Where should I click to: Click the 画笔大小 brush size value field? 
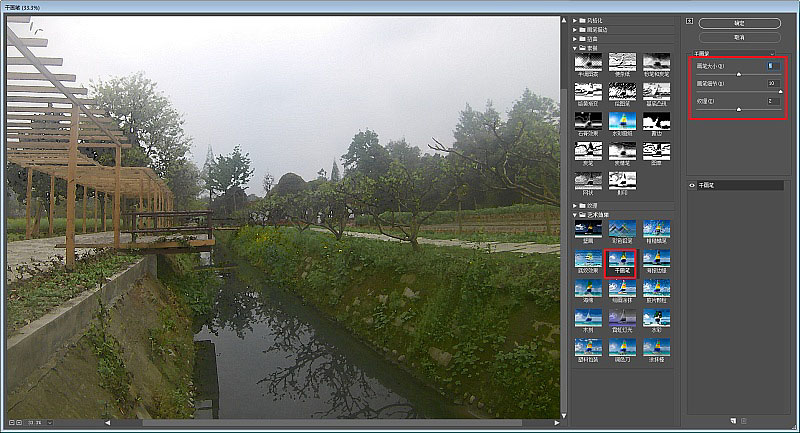pos(773,66)
